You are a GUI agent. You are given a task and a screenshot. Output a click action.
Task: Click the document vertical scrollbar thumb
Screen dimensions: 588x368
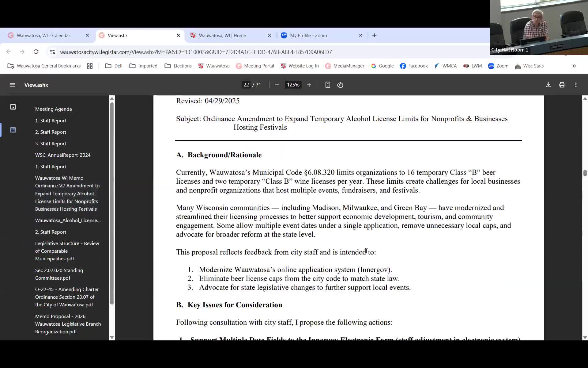pyautogui.click(x=585, y=173)
